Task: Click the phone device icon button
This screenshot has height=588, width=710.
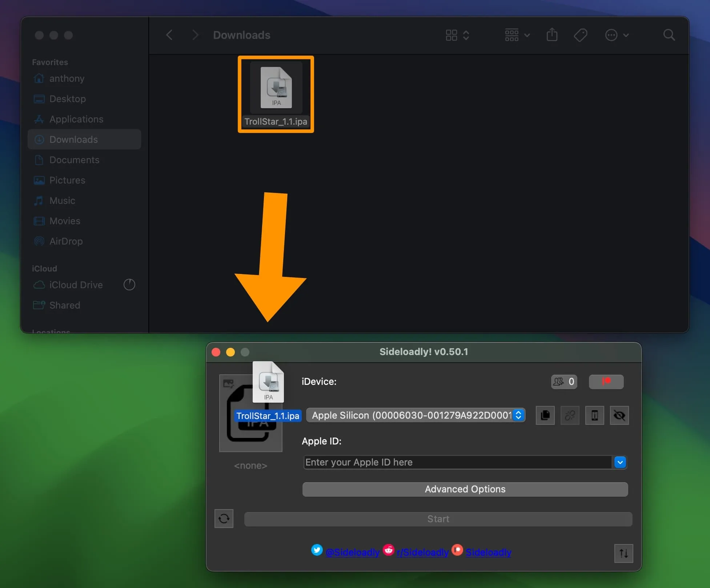Action: point(595,415)
